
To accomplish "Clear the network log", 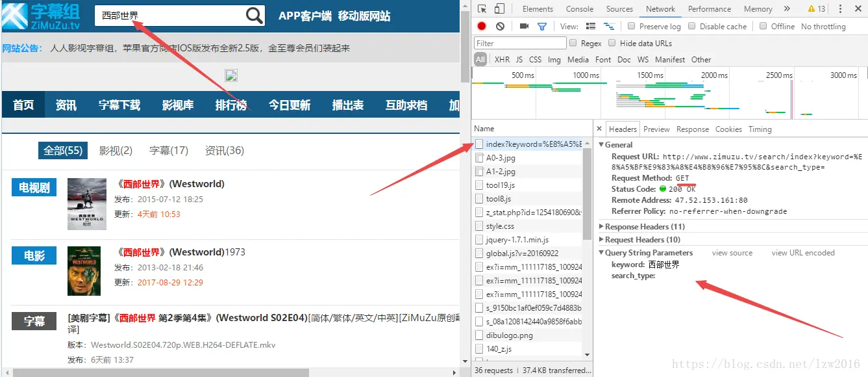I will point(500,26).
